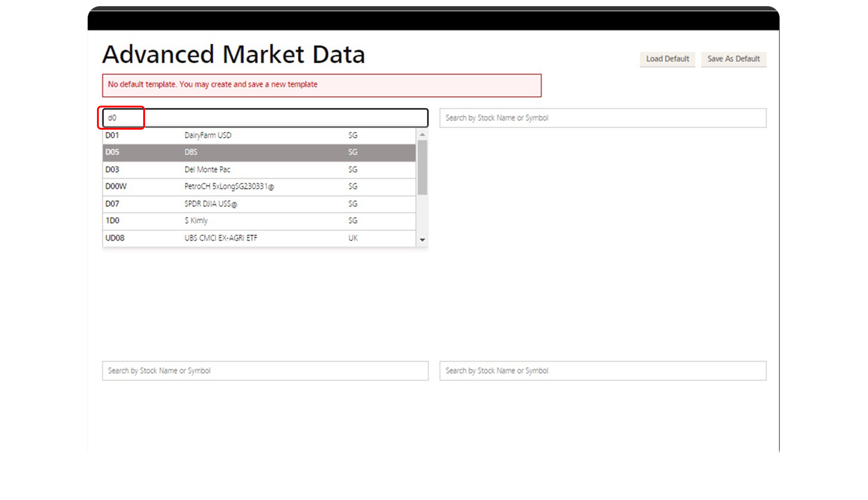
Task: Click the Save As Default button
Action: [733, 59]
